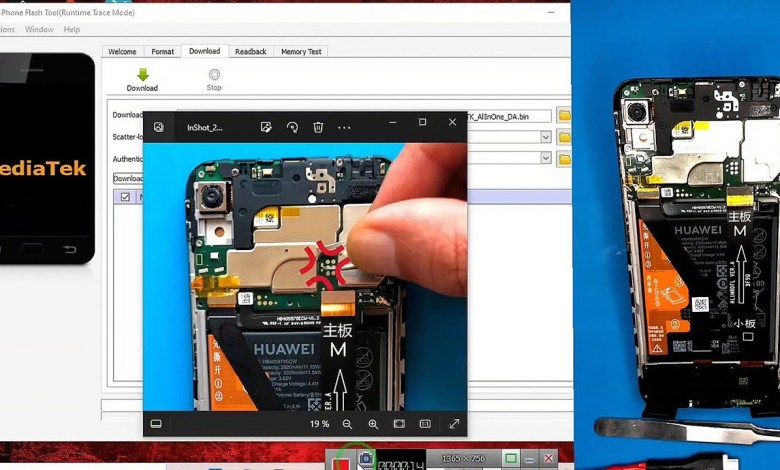This screenshot has width=780, height=470.
Task: Switch to the Welcome tab
Action: point(122,52)
